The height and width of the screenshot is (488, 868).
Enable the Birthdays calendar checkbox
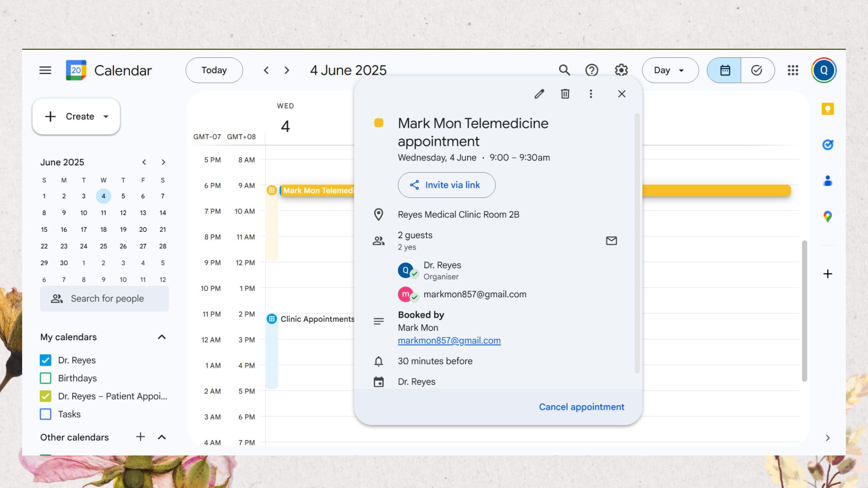pyautogui.click(x=46, y=378)
